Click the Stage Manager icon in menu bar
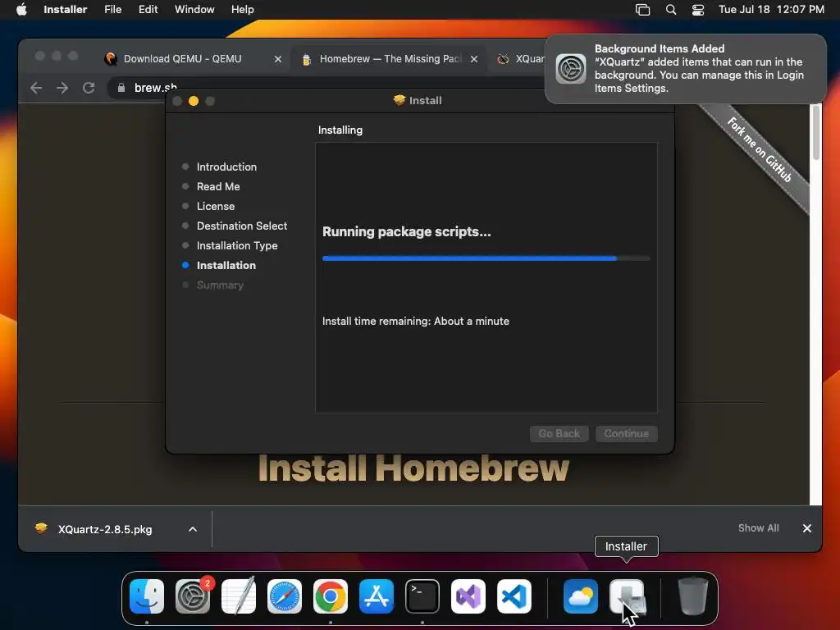The height and width of the screenshot is (630, 840). click(642, 10)
